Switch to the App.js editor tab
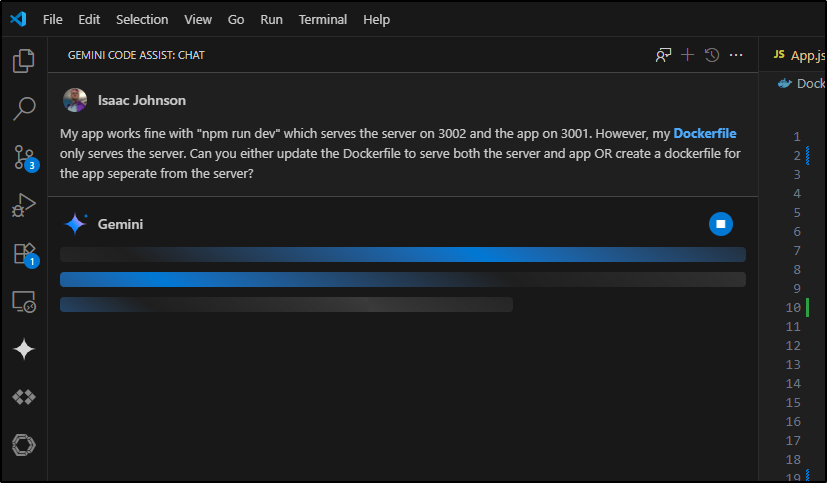827x483 pixels. (x=799, y=55)
